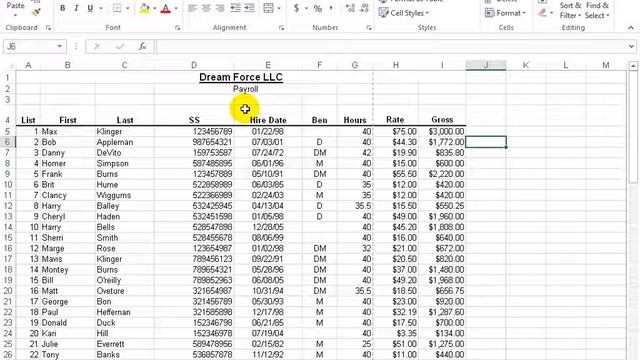The height and width of the screenshot is (360, 640).
Task: Click the Enter checkmark in formula bar
Action: (x=120, y=47)
